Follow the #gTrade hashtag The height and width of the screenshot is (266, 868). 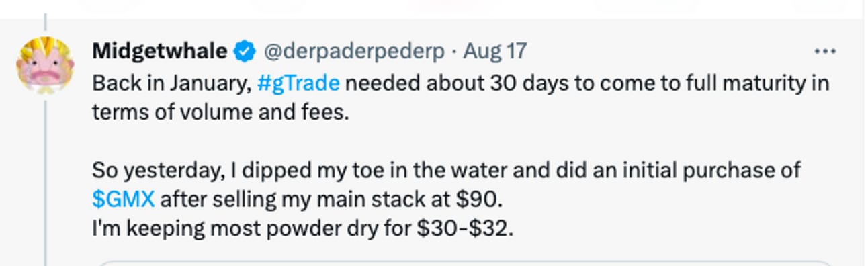(x=298, y=84)
